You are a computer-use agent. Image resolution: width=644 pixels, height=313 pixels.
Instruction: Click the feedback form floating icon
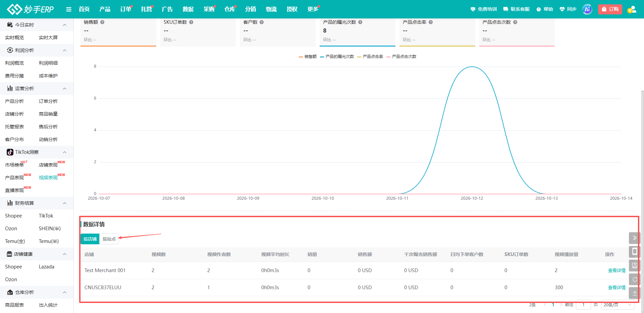[634, 265]
